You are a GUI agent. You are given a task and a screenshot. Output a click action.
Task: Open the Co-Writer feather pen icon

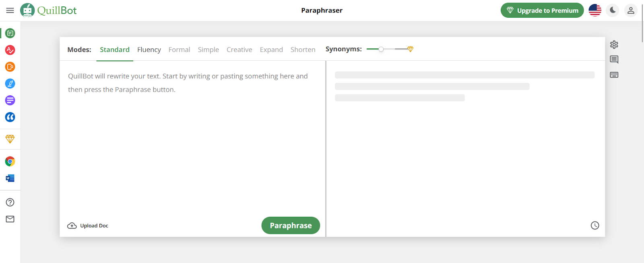coord(10,84)
